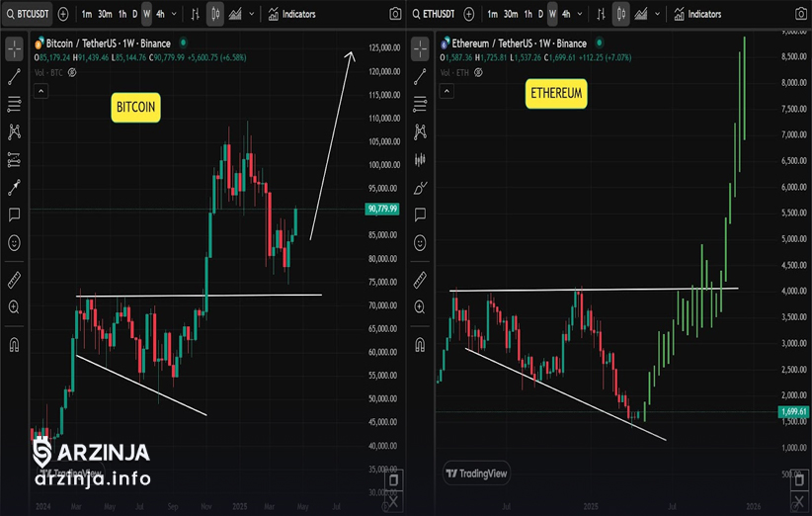This screenshot has height=516, width=812.
Task: Take snapshot with camera on BTCUSDT chart
Action: tap(395, 14)
